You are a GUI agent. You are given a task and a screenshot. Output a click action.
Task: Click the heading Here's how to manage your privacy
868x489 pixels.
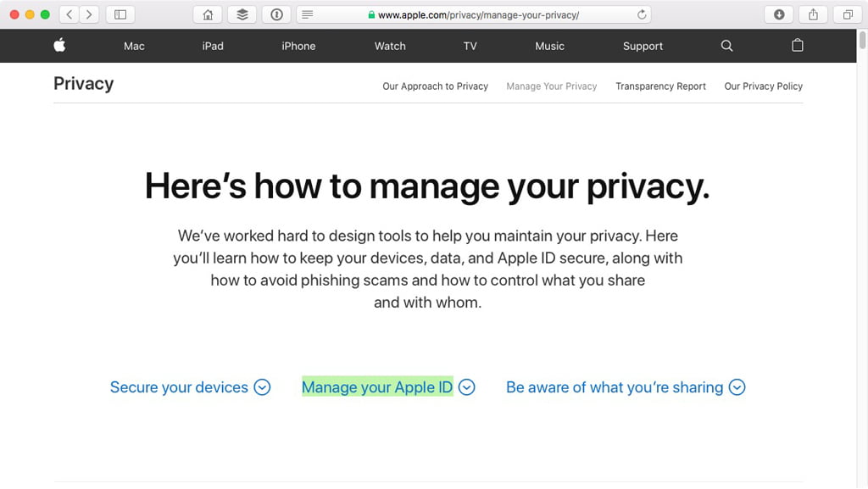click(x=427, y=186)
